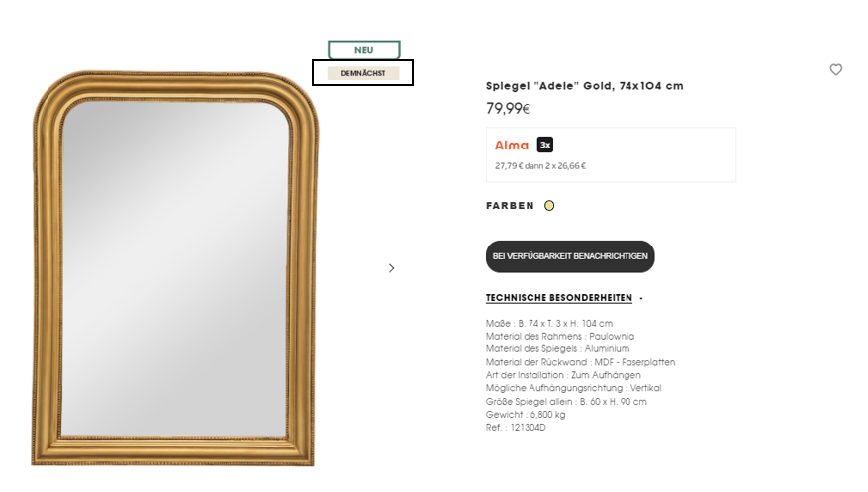This screenshot has width=868, height=492.
Task: Click the NEU badge
Action: click(363, 49)
